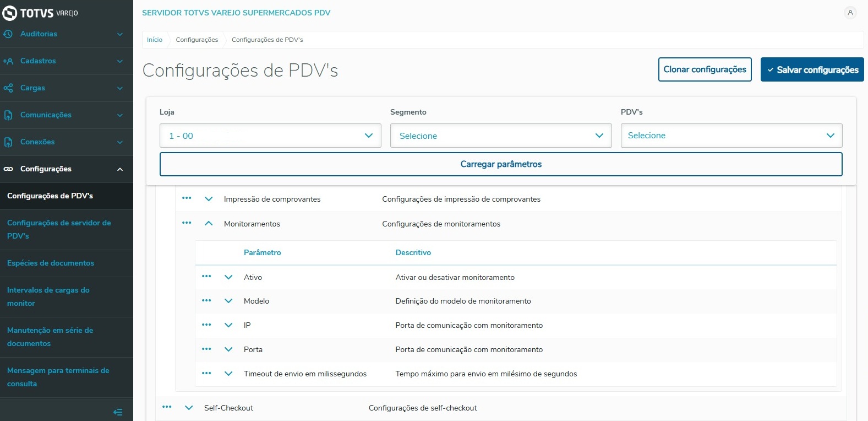Screen dimensions: 868x421
Task: Expand the Cargas menu chevron
Action: click(120, 88)
